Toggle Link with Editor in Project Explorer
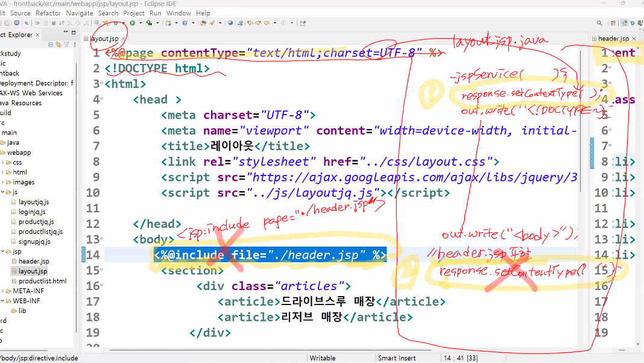The height and width of the screenshot is (363, 644). [58, 45]
